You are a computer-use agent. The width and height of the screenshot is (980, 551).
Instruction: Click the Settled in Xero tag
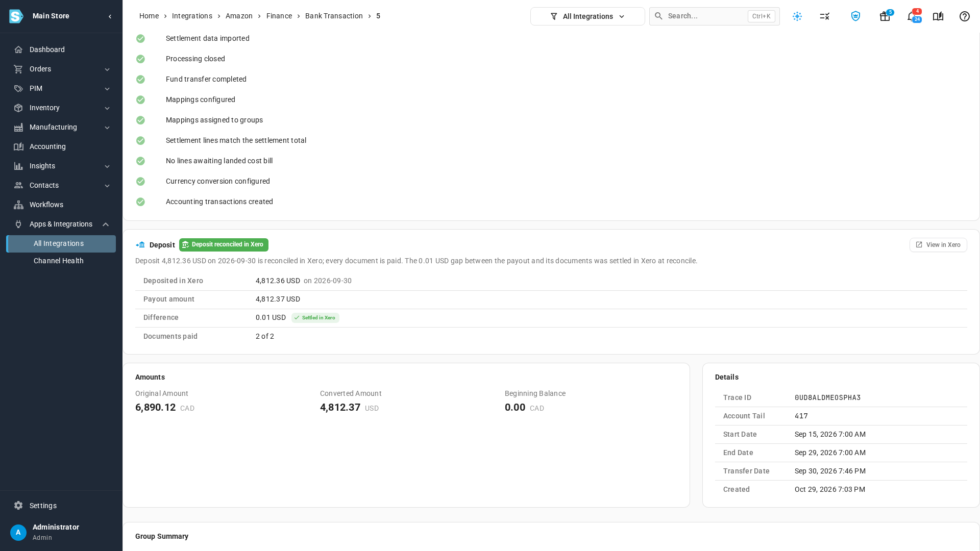315,318
